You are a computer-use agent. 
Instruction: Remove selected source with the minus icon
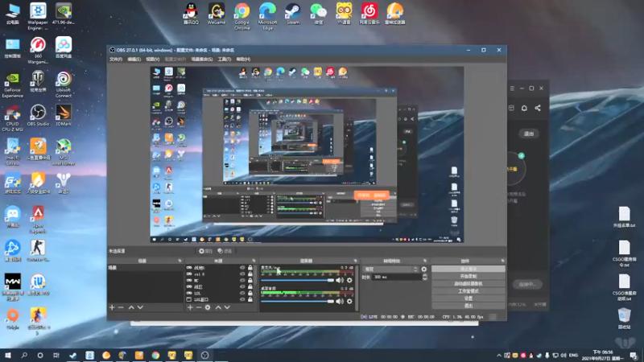tap(199, 307)
